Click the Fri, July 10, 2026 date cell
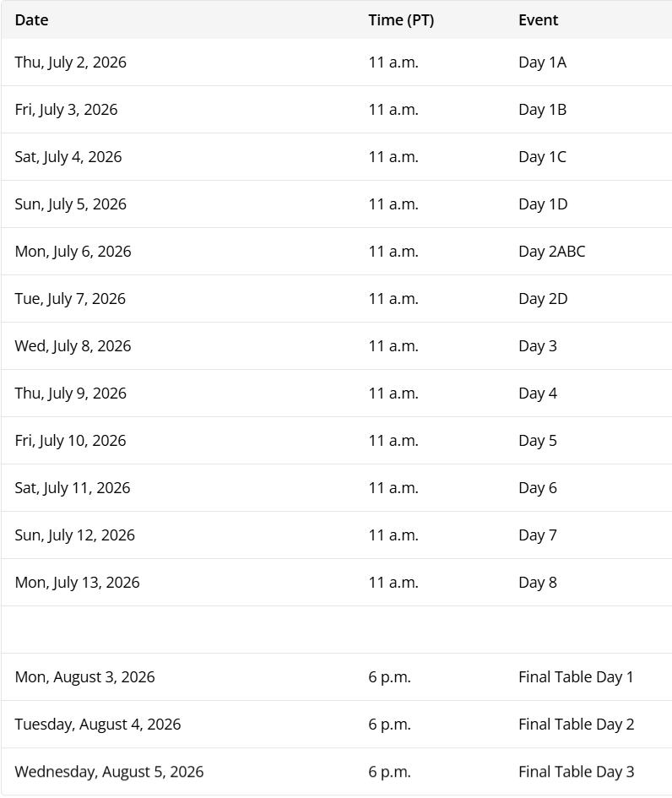The width and height of the screenshot is (672, 798). (70, 441)
